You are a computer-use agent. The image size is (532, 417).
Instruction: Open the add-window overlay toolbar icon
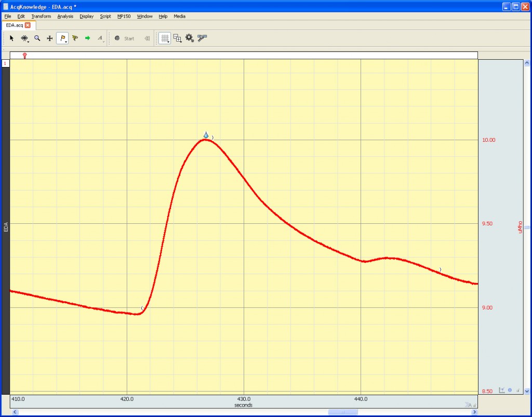coord(178,38)
